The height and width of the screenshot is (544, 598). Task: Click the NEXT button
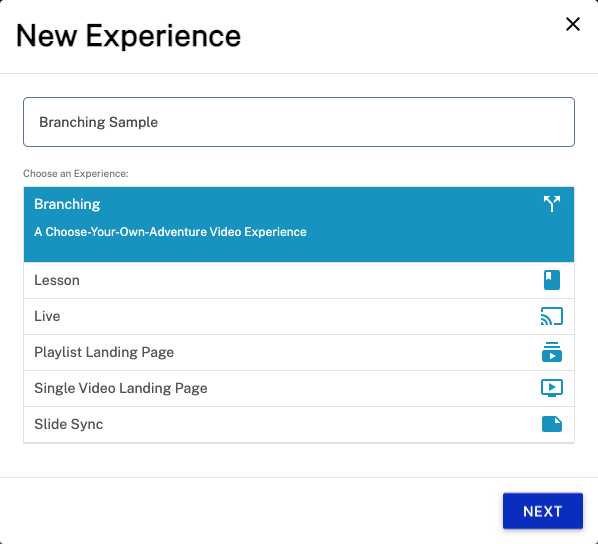[542, 511]
